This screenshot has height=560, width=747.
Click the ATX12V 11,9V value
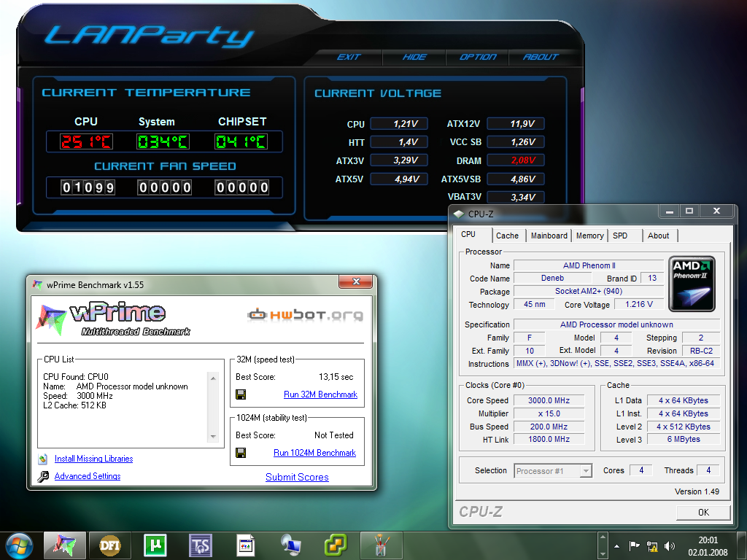(516, 124)
